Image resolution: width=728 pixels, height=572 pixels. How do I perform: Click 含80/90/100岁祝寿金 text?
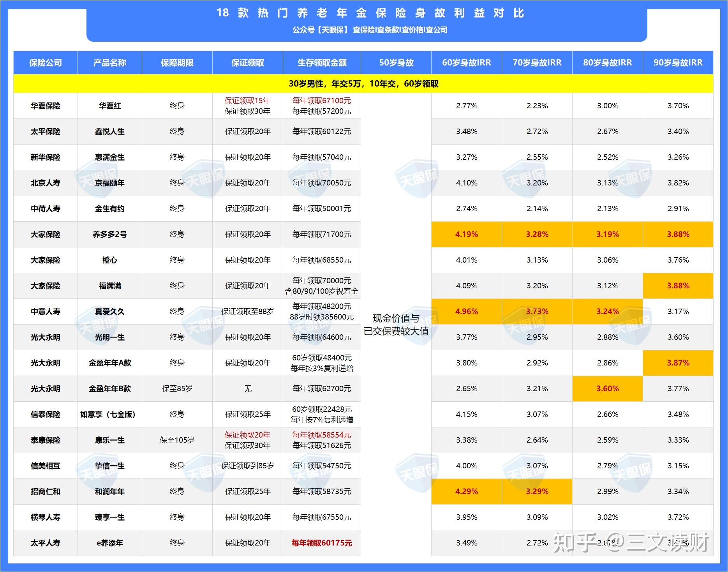tap(322, 291)
